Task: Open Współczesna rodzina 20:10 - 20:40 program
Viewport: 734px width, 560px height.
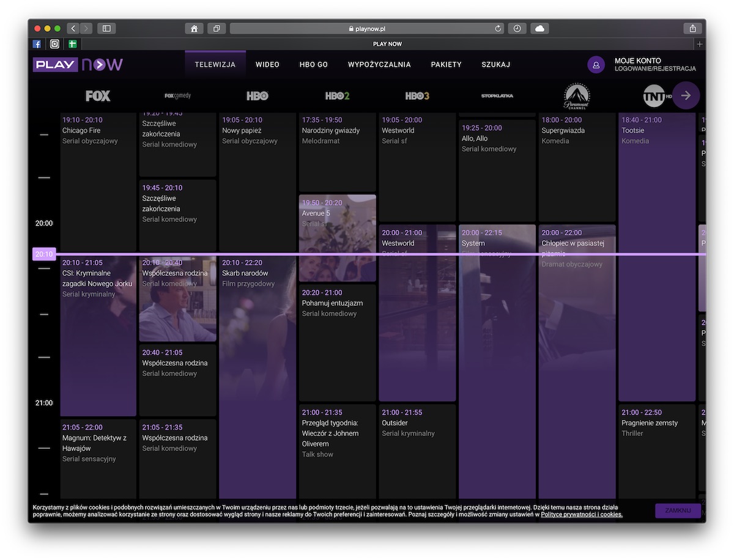Action: click(x=177, y=298)
